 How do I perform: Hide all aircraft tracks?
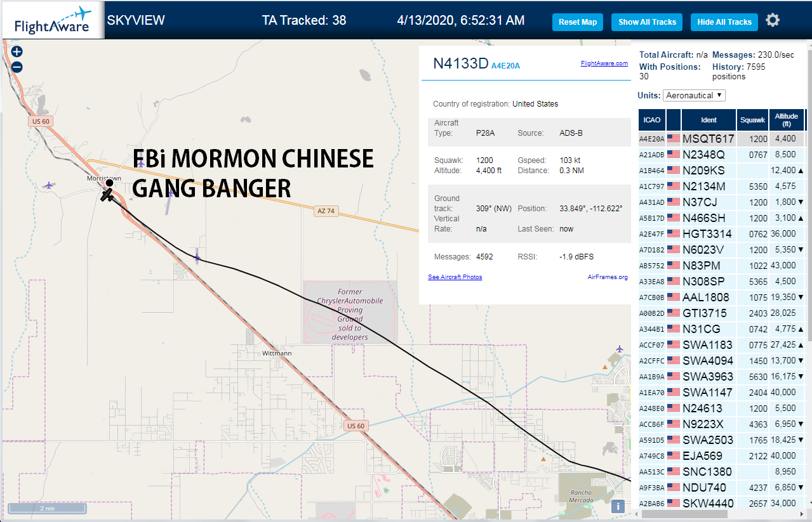[724, 22]
